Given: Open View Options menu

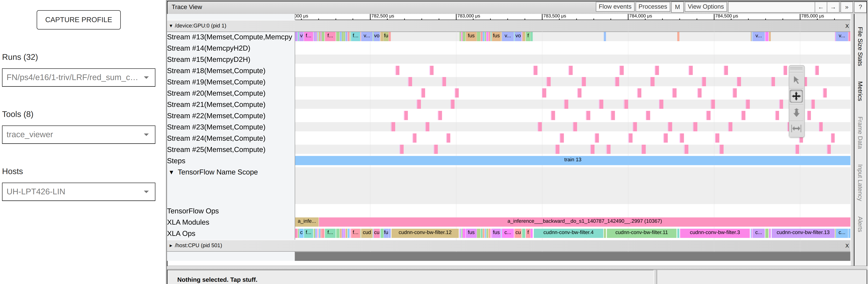Looking at the screenshot, I should [x=706, y=7].
